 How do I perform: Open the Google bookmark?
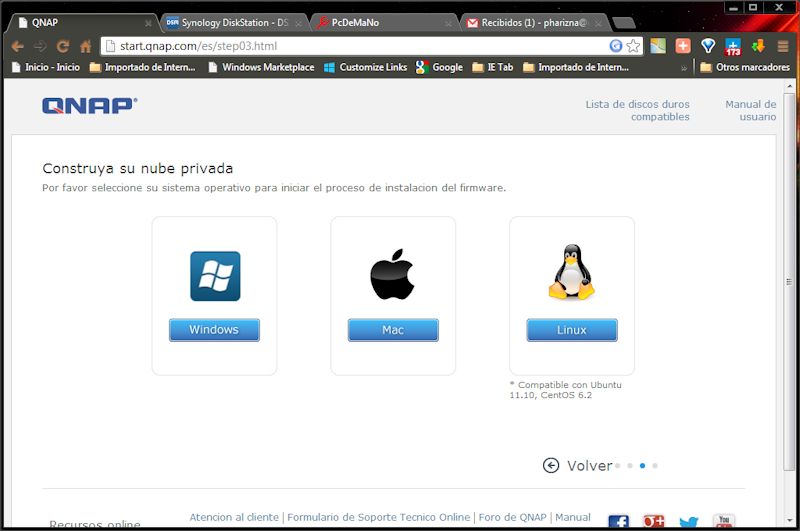point(439,67)
